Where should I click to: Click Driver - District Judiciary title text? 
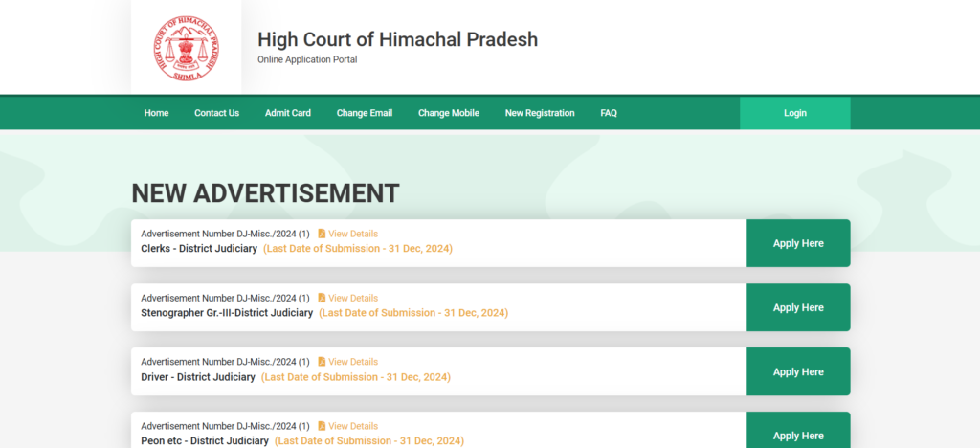198,377
